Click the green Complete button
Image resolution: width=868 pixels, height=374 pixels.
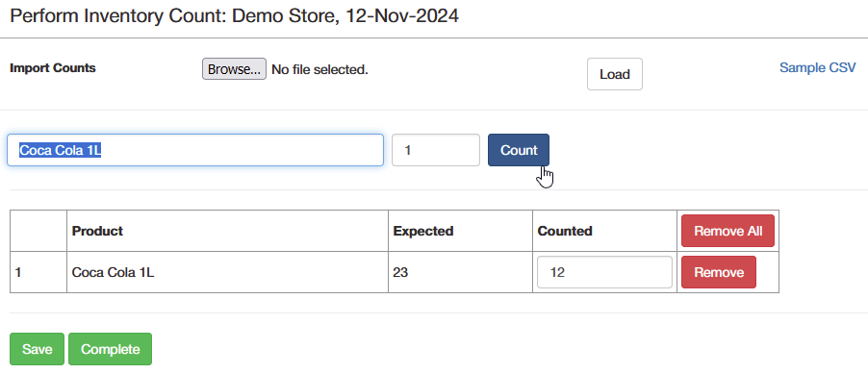110,349
